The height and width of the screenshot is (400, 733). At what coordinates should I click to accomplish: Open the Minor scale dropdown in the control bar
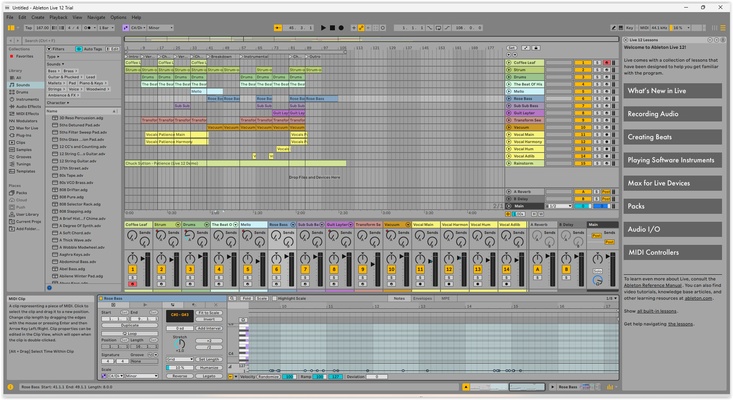click(x=160, y=28)
